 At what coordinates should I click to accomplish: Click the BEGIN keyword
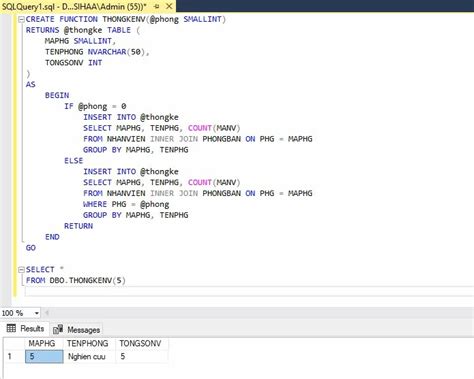pos(57,95)
